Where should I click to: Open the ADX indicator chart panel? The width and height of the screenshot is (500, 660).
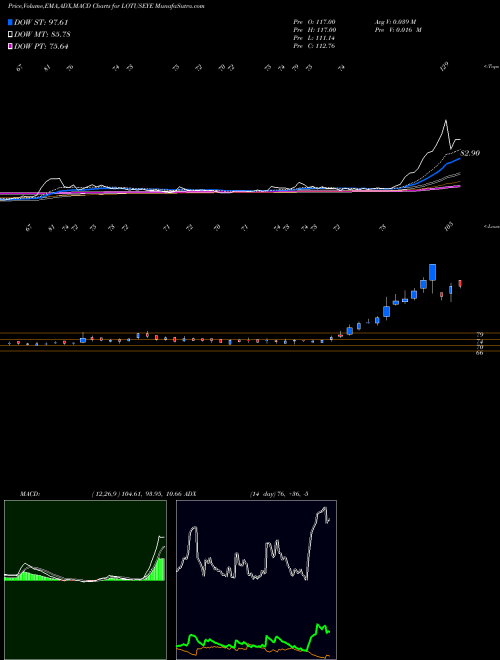[256, 580]
